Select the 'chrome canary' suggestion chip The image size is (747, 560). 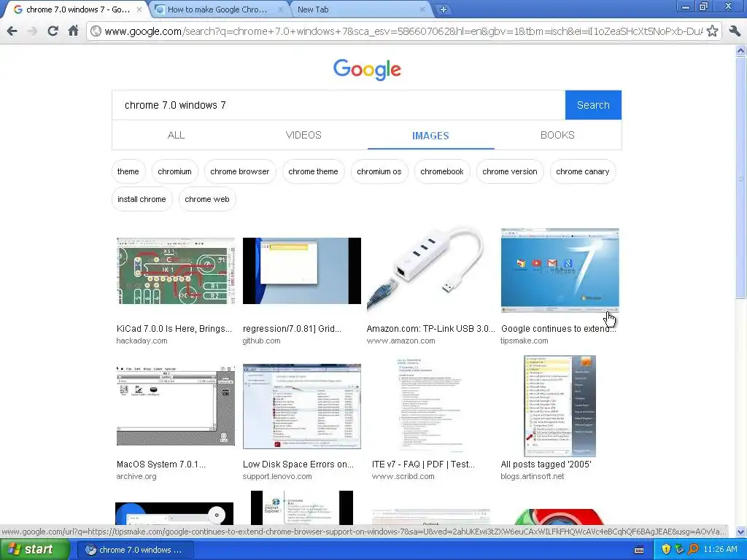click(x=583, y=171)
